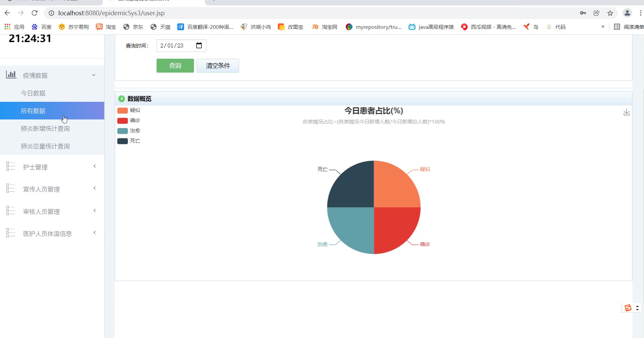Open the 百度 bookmark

[x=41, y=27]
